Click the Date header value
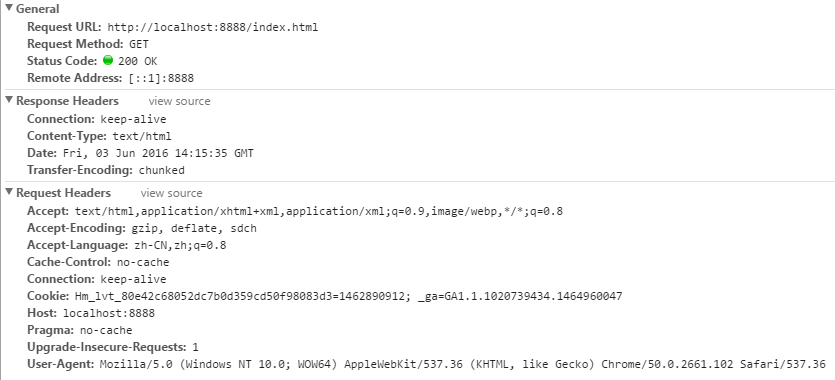 (x=158, y=153)
